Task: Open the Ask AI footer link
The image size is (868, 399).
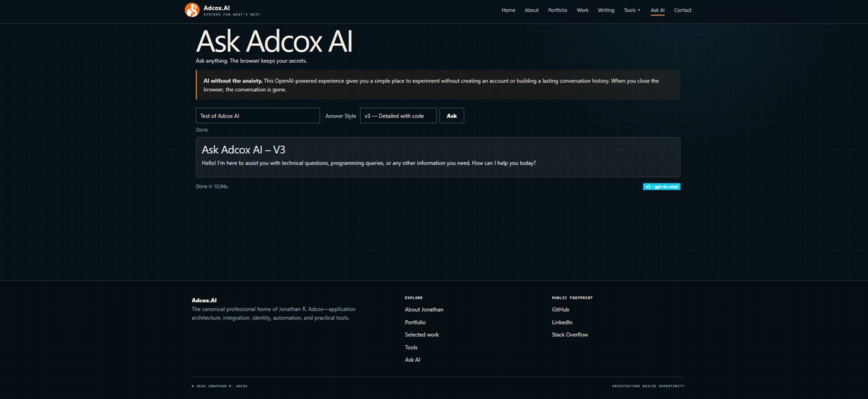Action: 412,360
